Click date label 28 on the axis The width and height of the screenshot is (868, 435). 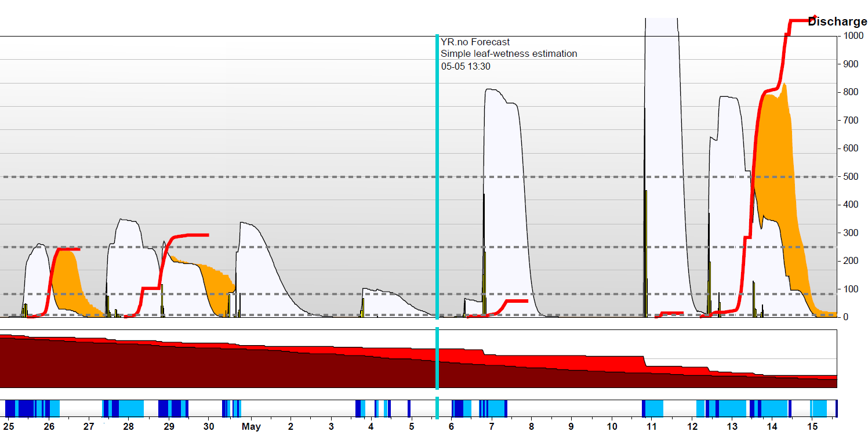[129, 427]
